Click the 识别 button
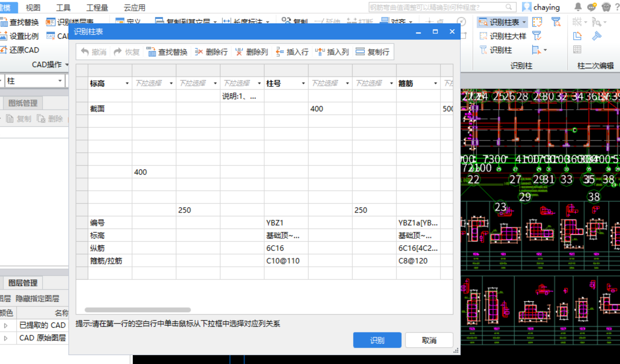 tap(377, 340)
